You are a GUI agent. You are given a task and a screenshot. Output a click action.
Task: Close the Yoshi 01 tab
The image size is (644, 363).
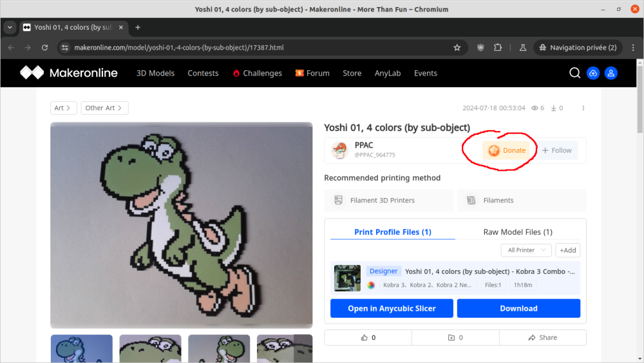pos(121,28)
